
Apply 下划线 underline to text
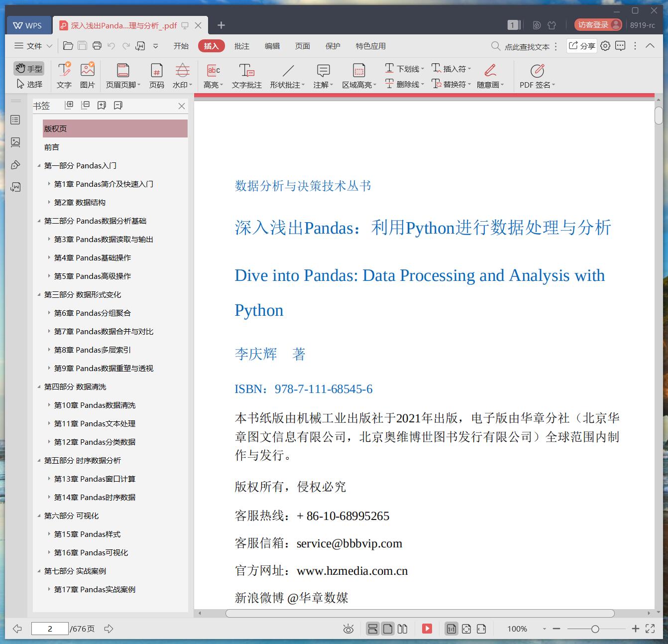405,69
